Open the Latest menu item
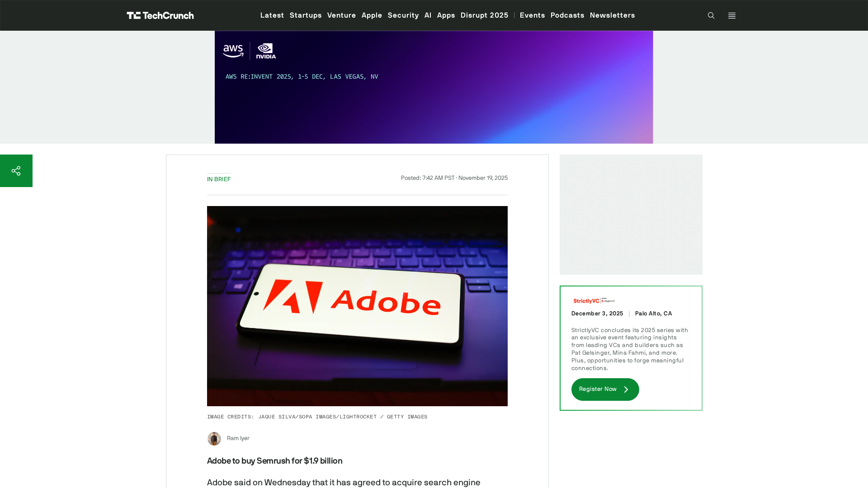 point(272,15)
